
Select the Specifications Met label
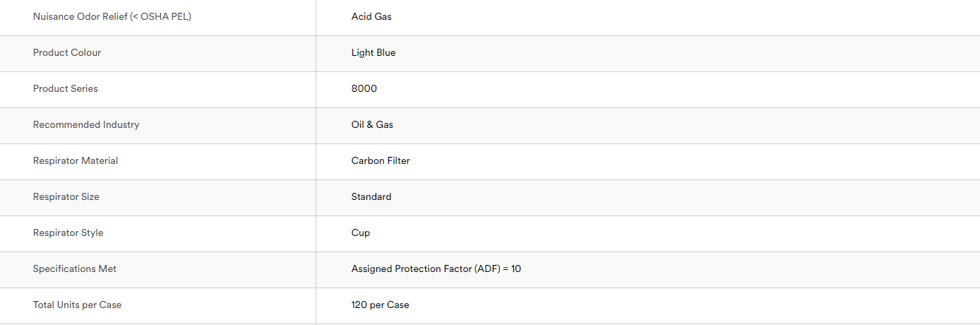pos(75,268)
